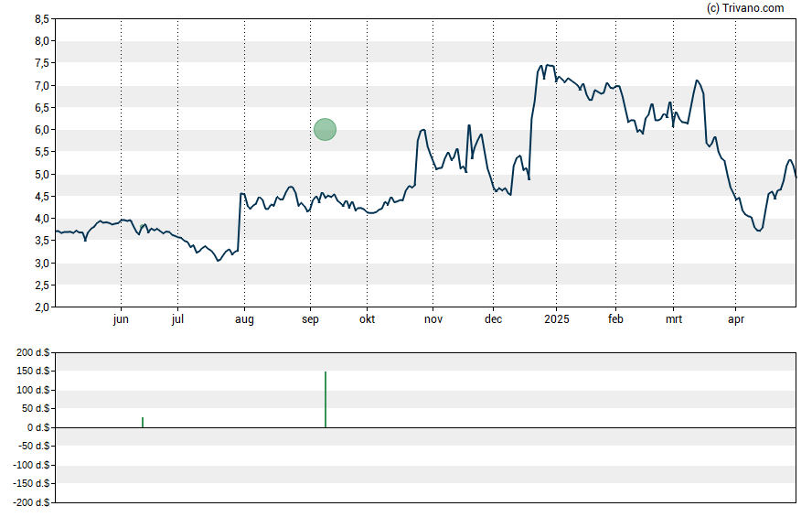Click the 'apr' month label
This screenshot has height=517, width=812.
(736, 319)
